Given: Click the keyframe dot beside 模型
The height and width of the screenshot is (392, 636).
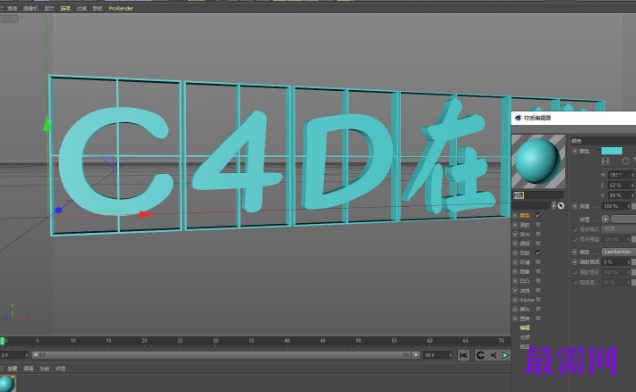Looking at the screenshot, I should click(575, 252).
